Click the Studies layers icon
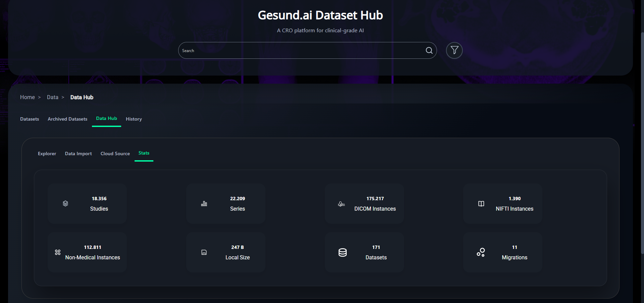 65,204
